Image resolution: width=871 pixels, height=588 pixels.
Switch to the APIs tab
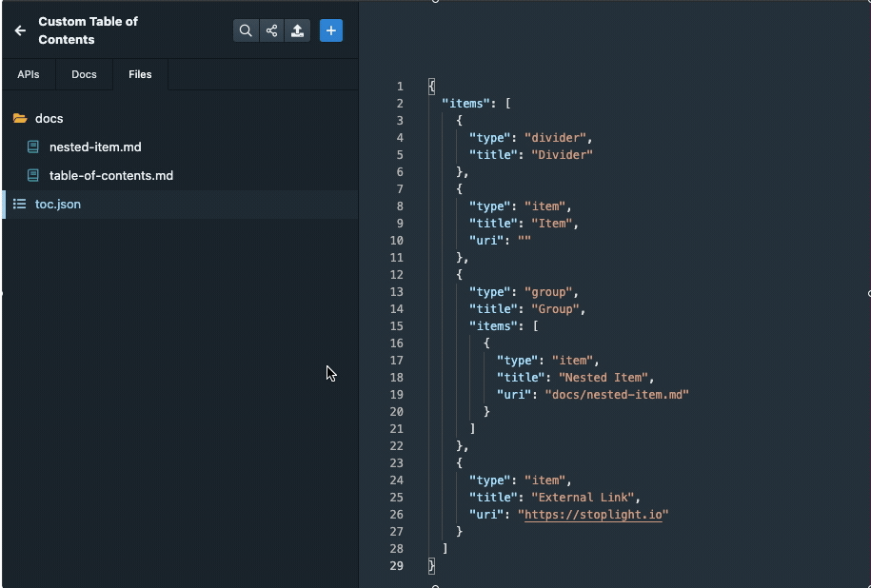pyautogui.click(x=28, y=74)
